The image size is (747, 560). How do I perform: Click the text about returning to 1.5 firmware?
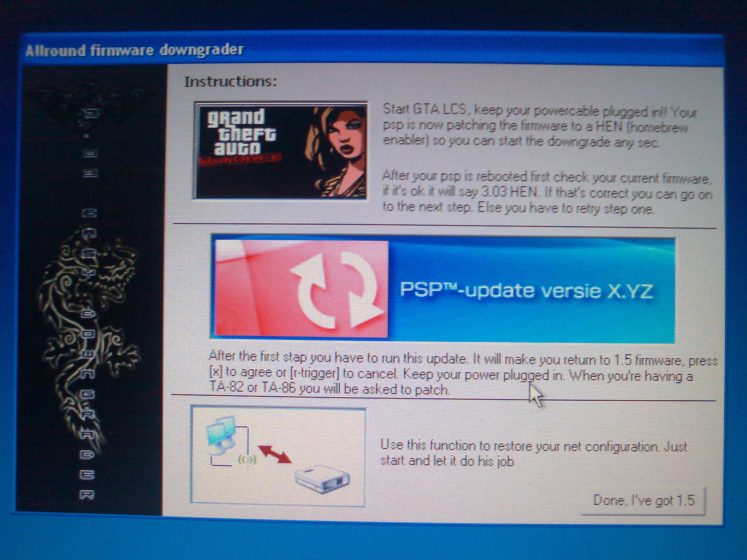point(463,373)
